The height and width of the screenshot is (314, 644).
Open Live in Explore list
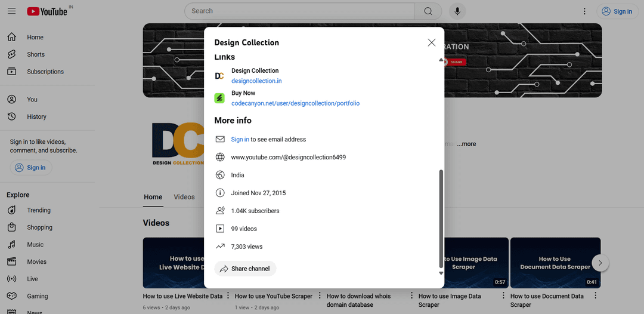tap(48, 279)
